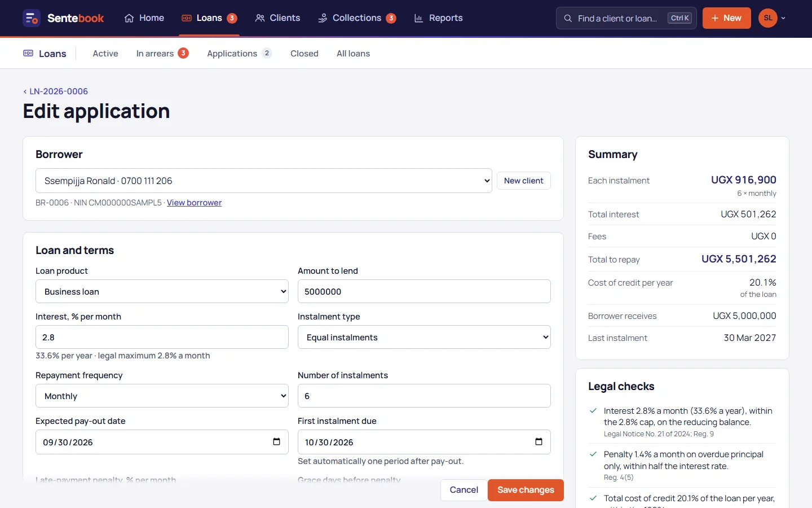Switch to the In arrears tab
The width and height of the screenshot is (812, 508).
(x=162, y=54)
